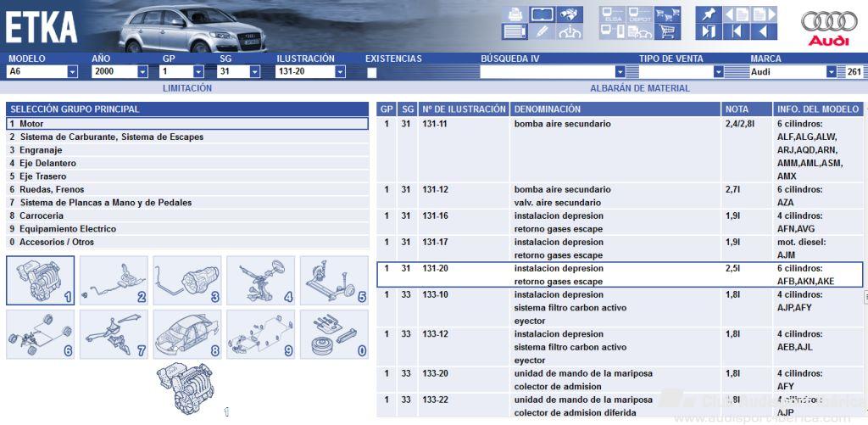Select row 133-20 unidad de mando mariposa

click(x=620, y=379)
